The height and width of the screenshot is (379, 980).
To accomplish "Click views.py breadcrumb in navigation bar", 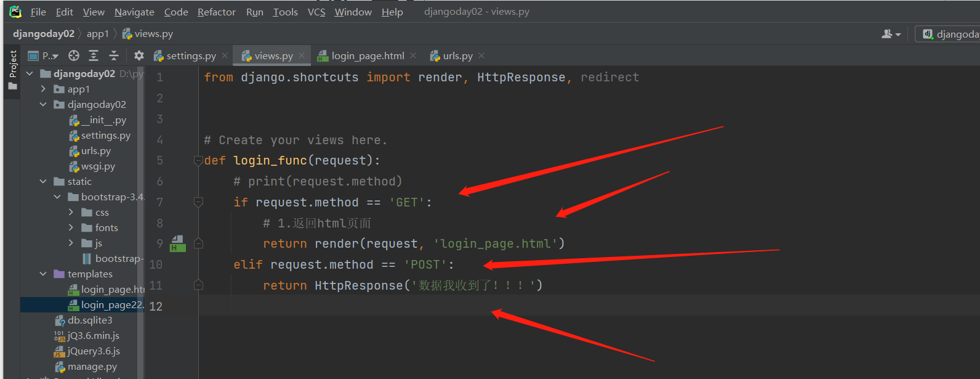I will click(148, 34).
